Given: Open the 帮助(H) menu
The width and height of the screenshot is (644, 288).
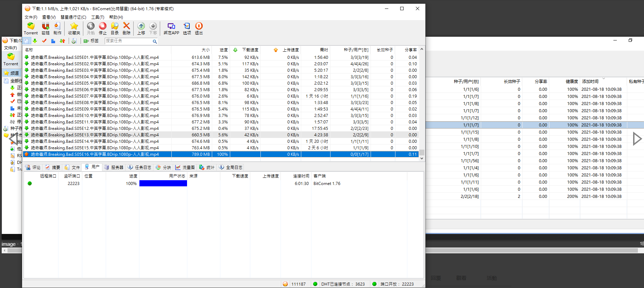Looking at the screenshot, I should click(x=116, y=17).
